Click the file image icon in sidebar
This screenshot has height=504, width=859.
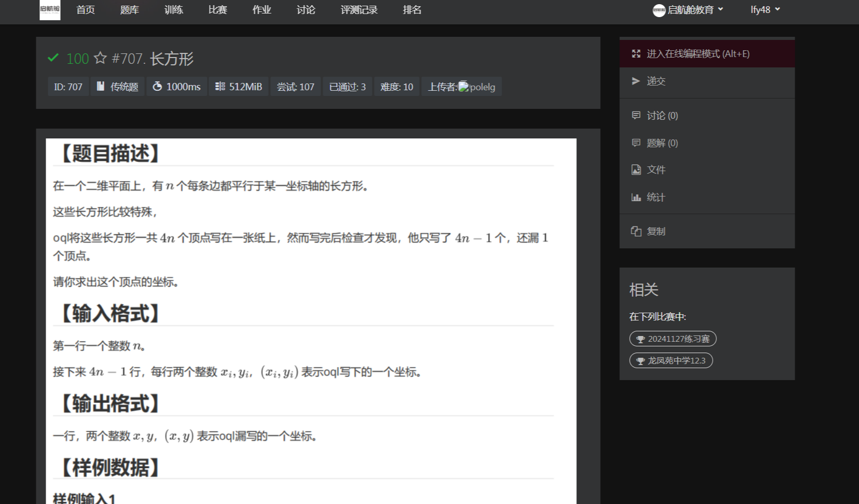pos(636,170)
